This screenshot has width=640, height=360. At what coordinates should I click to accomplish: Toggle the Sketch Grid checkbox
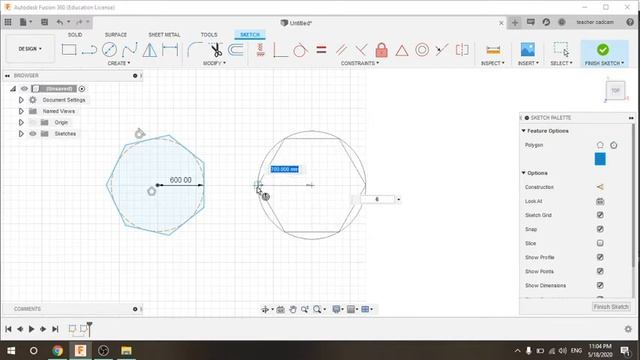(600, 215)
